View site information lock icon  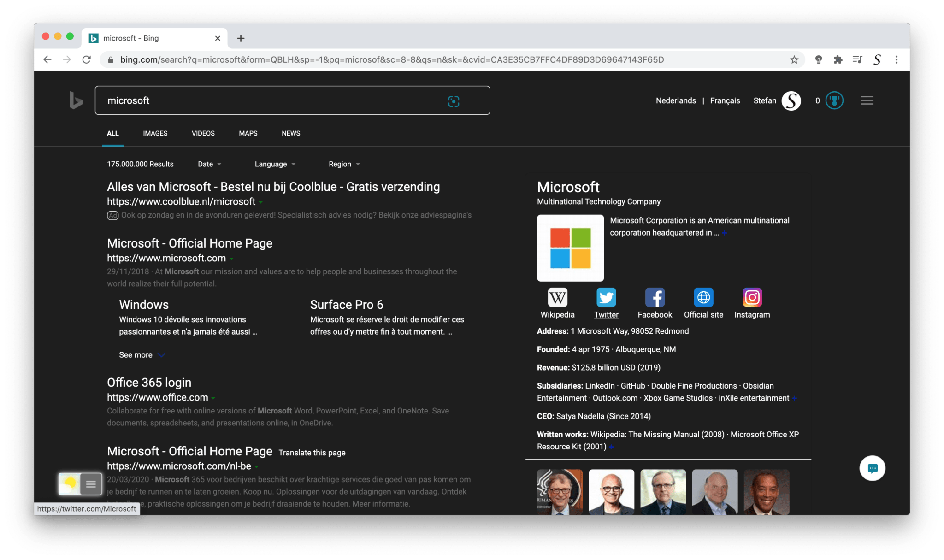click(110, 60)
